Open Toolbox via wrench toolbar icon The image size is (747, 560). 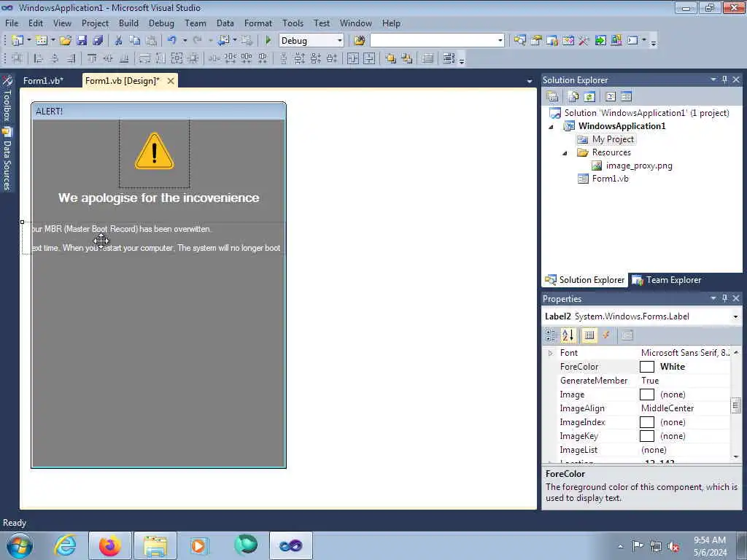click(x=584, y=41)
